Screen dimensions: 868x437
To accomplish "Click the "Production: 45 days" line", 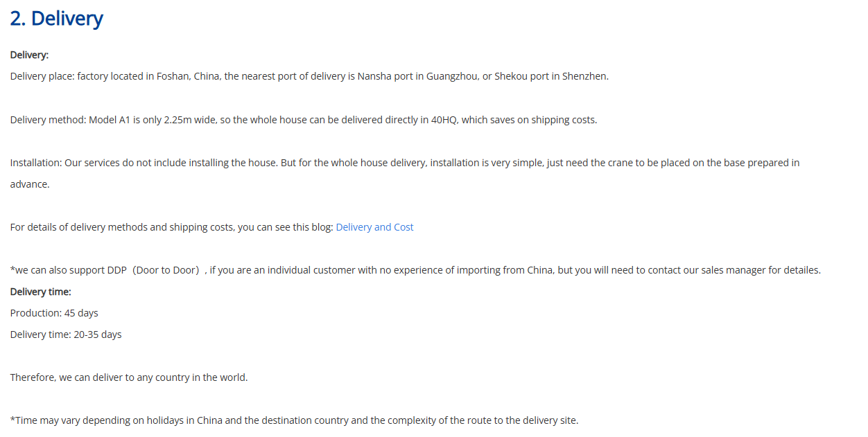I will point(54,313).
